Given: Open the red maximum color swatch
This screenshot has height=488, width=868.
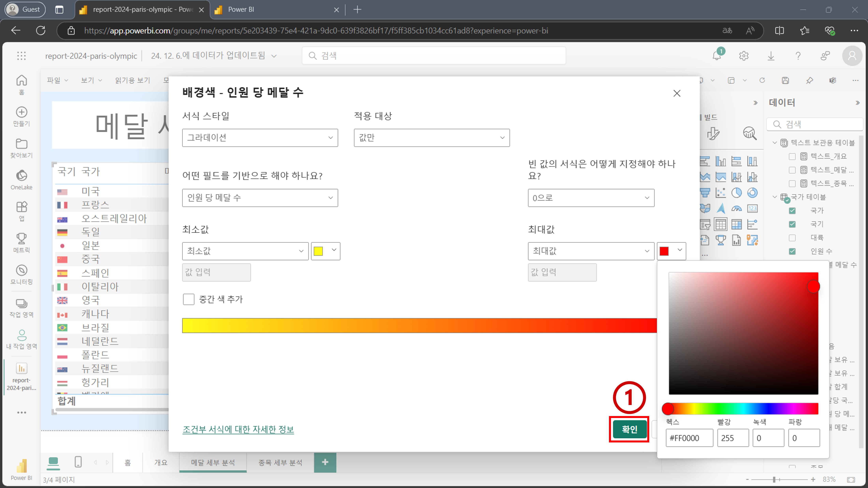Looking at the screenshot, I should pos(671,251).
